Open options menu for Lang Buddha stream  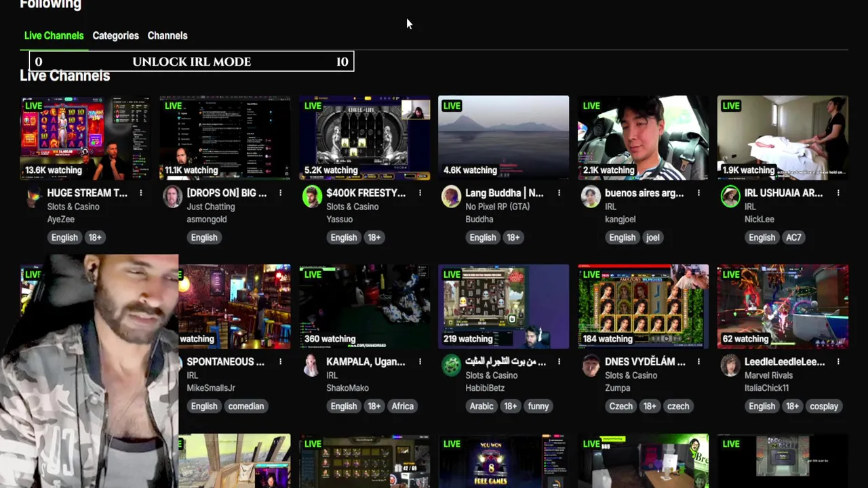(x=559, y=193)
